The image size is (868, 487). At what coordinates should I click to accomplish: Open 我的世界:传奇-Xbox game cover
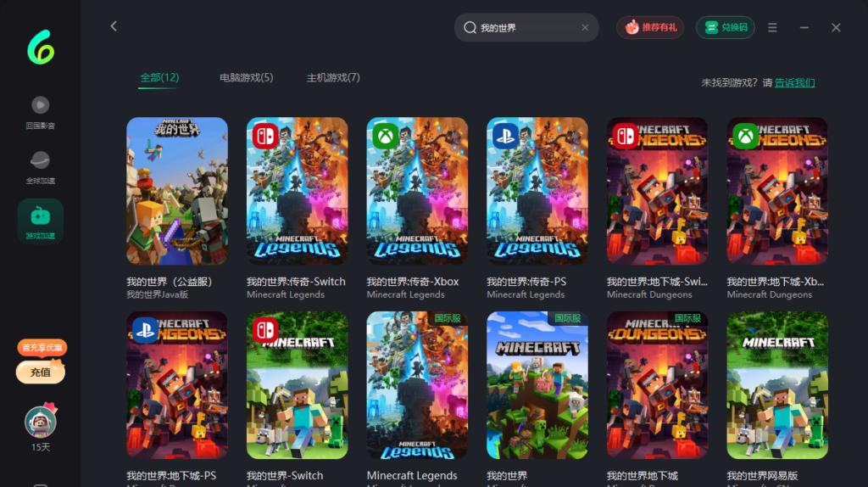417,191
